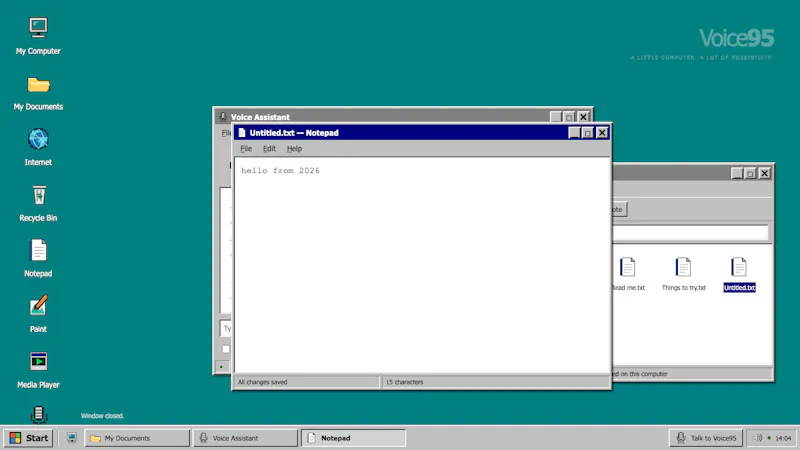Screen dimensions: 800x450
Task: Click the 14:04 clock in the tray
Action: (783, 438)
